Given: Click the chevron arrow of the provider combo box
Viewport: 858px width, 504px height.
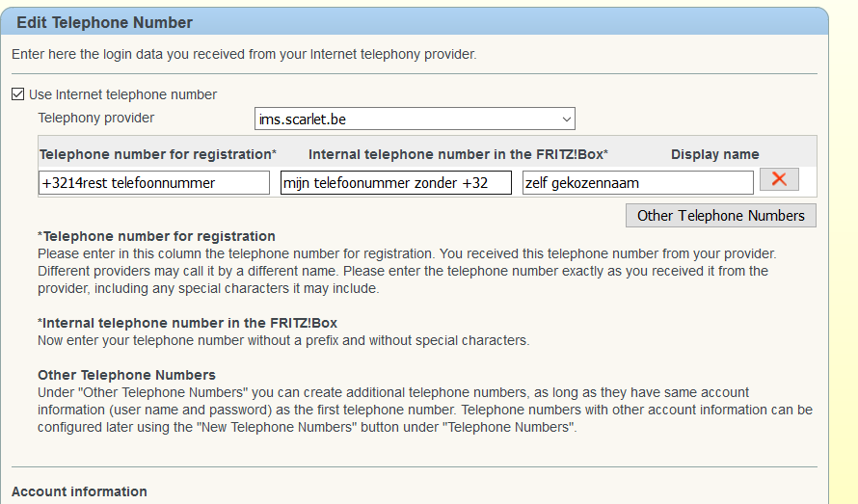Looking at the screenshot, I should click(566, 119).
